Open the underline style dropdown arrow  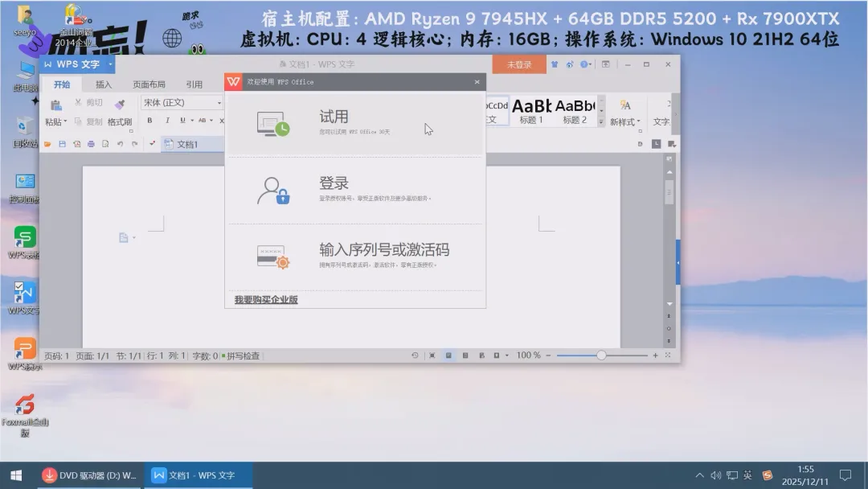pos(192,120)
